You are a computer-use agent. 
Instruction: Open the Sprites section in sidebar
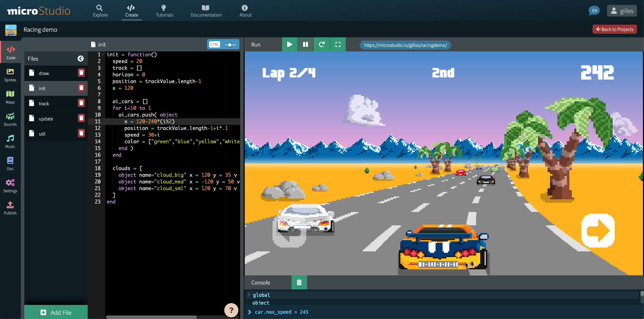tap(10, 75)
